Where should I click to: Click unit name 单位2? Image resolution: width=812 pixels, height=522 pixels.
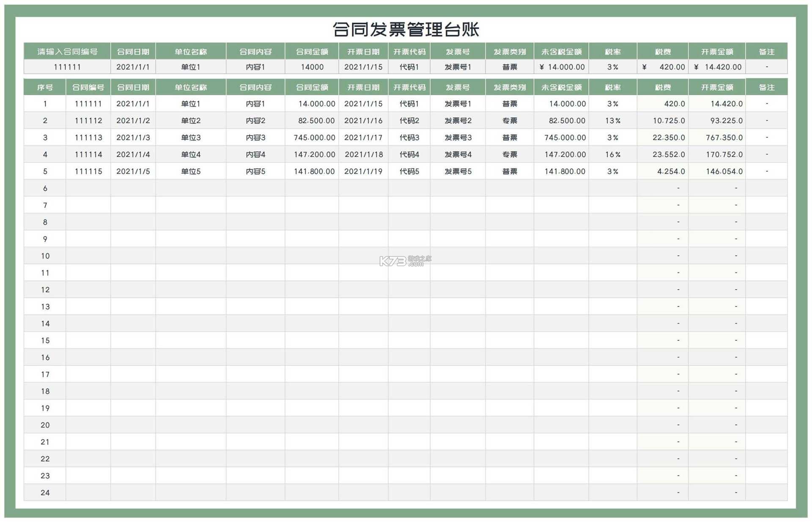[x=191, y=121]
